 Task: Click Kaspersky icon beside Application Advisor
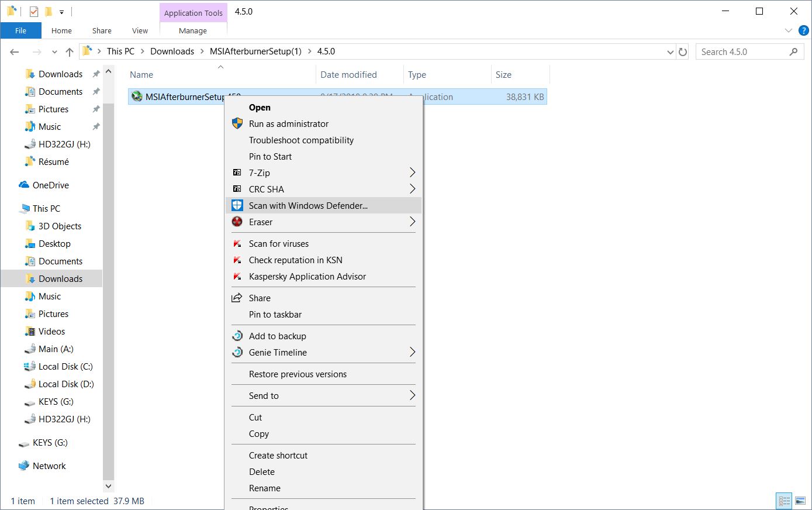point(237,276)
